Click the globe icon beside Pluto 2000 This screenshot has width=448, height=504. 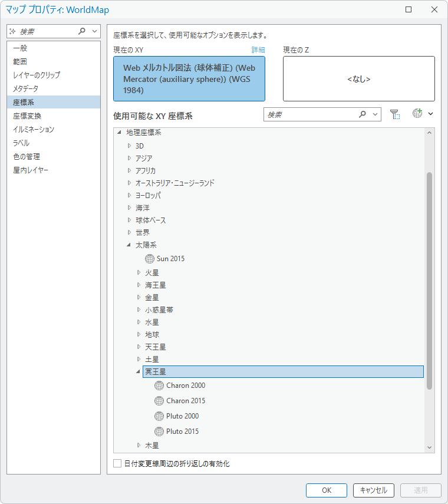click(x=159, y=416)
